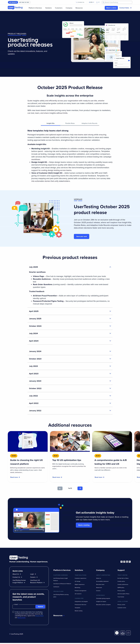The height and width of the screenshot is (644, 140).
Task: Check the marketing consent checkbox
Action: point(13,612)
